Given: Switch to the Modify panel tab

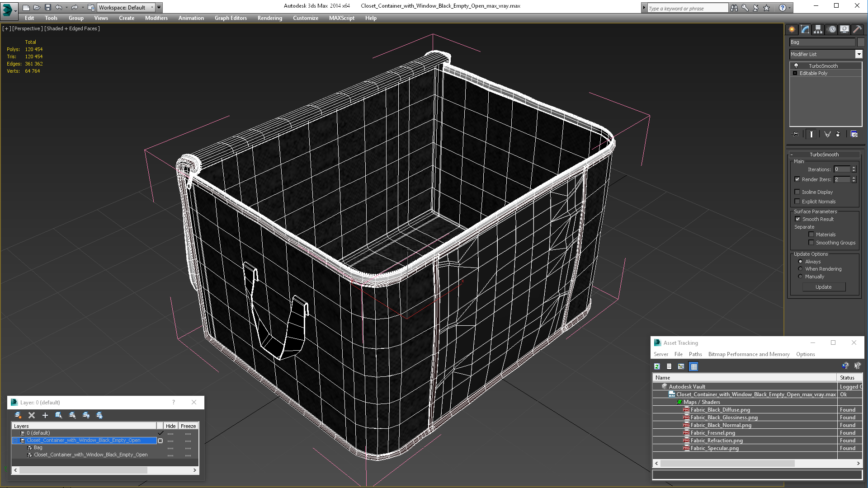Looking at the screenshot, I should (805, 29).
